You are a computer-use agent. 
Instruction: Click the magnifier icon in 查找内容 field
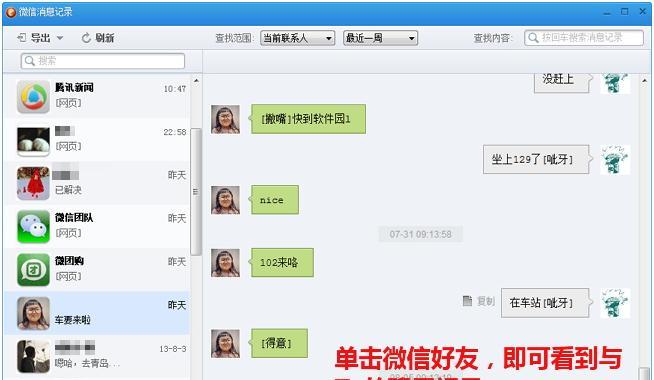(533, 38)
